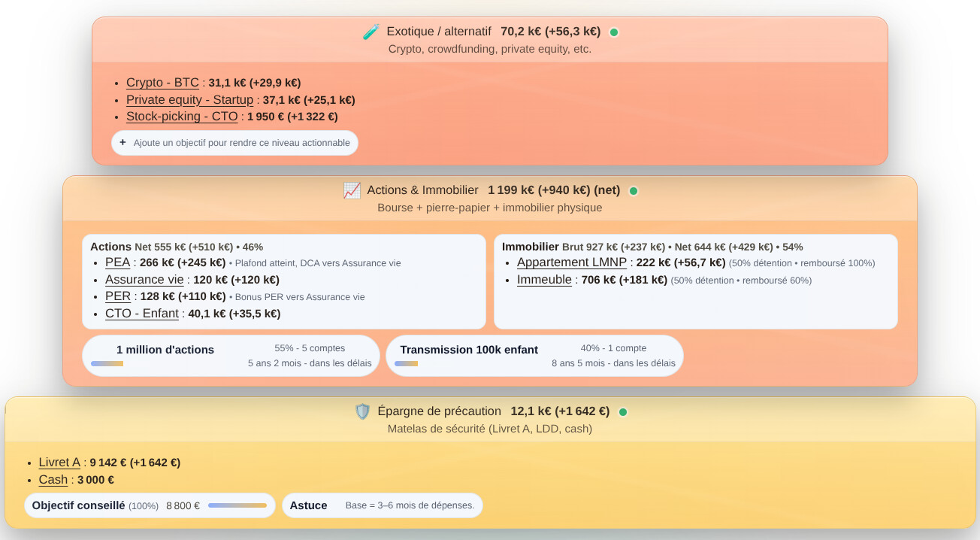
Task: Open the CTO - Enfant account
Action: 142,314
